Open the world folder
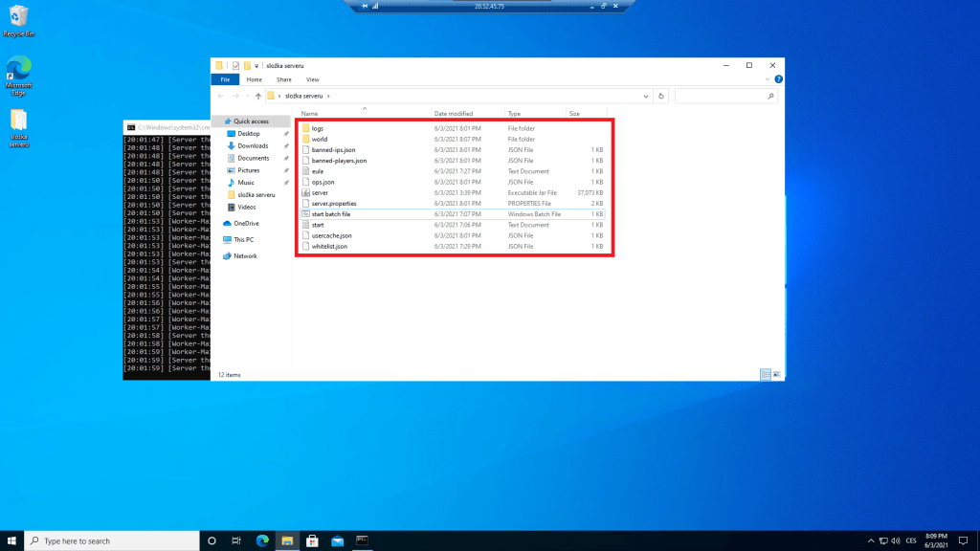The image size is (980, 551). point(319,139)
